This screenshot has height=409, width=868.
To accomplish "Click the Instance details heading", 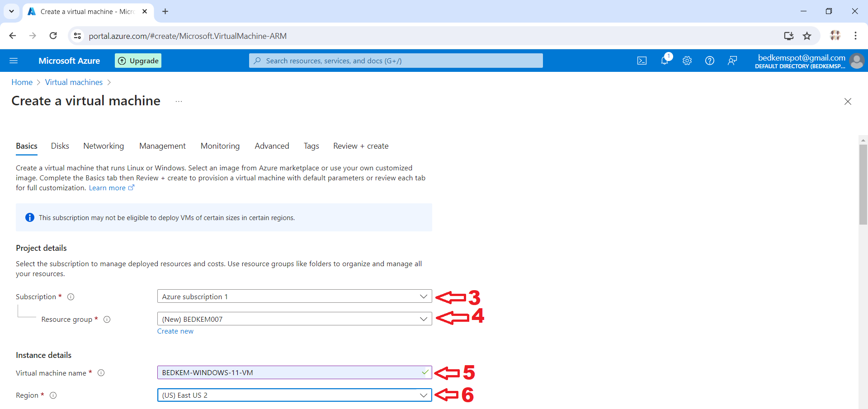I will click(43, 355).
